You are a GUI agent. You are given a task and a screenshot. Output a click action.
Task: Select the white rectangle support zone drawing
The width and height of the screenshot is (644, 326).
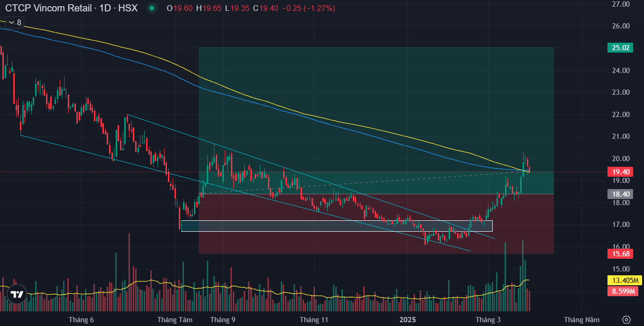337,226
